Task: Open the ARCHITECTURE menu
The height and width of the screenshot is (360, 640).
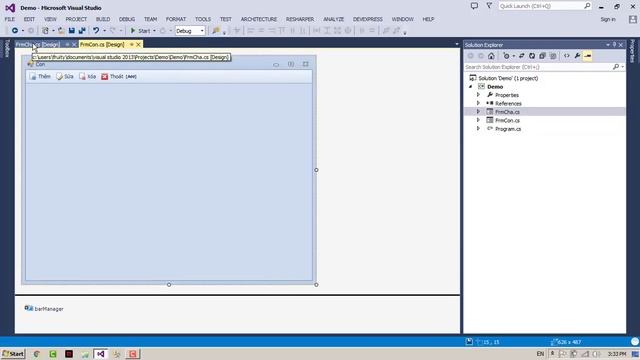Action: (259, 19)
